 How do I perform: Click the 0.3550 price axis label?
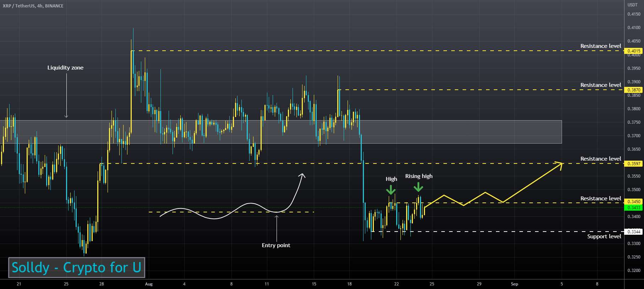[634, 176]
